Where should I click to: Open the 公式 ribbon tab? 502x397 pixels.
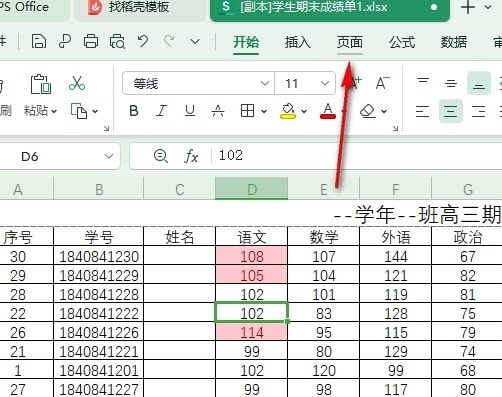(402, 42)
